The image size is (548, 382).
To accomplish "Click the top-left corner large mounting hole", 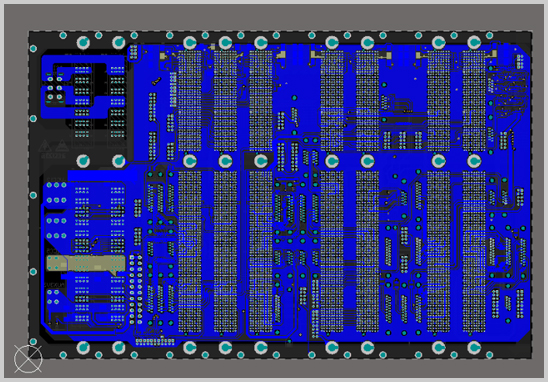I will tap(83, 43).
